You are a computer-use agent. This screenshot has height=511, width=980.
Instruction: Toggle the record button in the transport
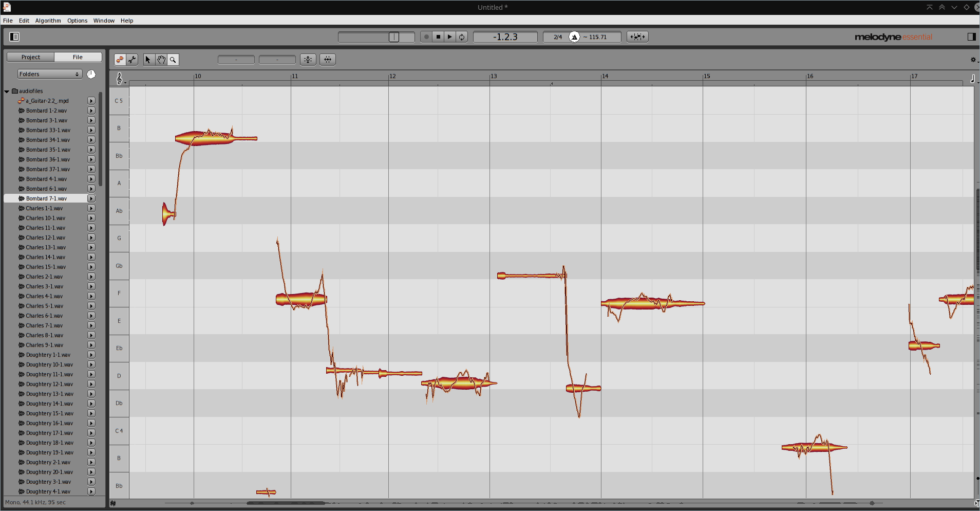pyautogui.click(x=427, y=36)
